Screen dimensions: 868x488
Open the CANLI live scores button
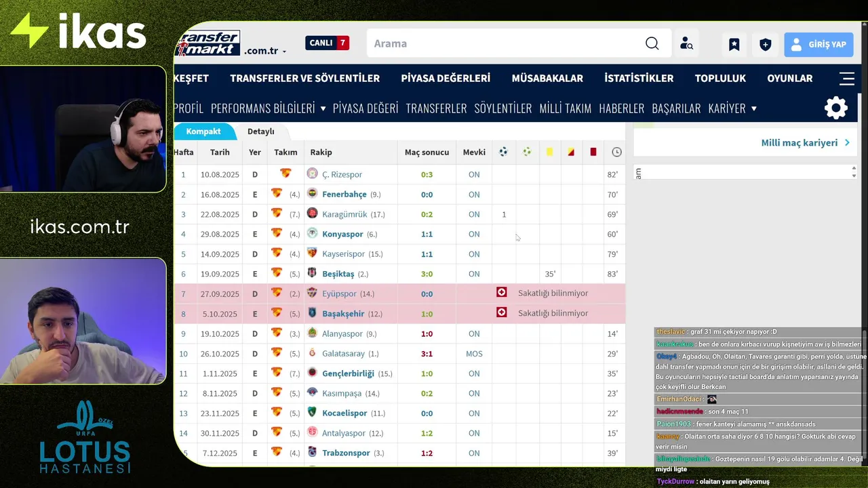[328, 43]
